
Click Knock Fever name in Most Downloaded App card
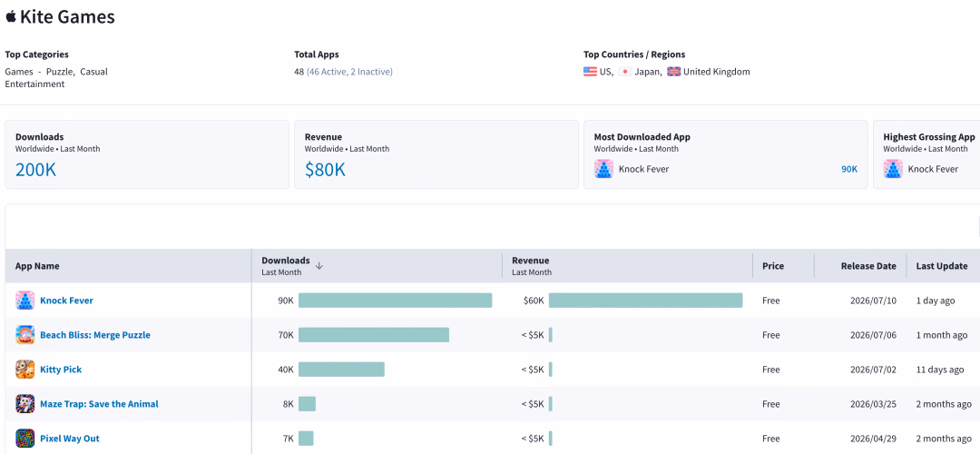point(643,169)
